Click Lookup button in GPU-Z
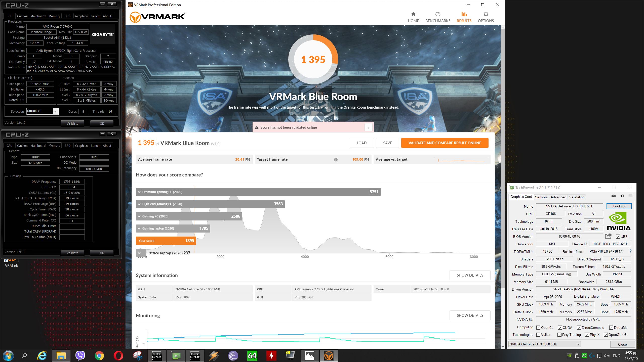 pyautogui.click(x=619, y=206)
